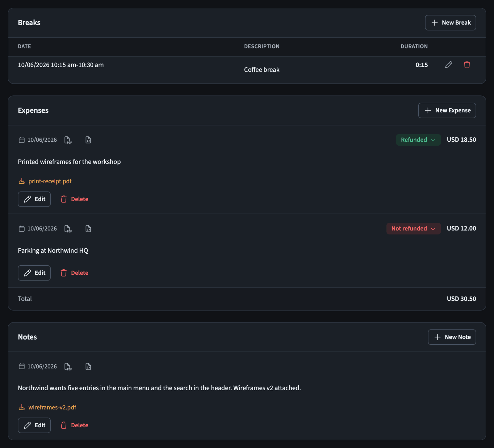Export the Northwind note as PDF
This screenshot has height=448, width=494.
coord(68,367)
